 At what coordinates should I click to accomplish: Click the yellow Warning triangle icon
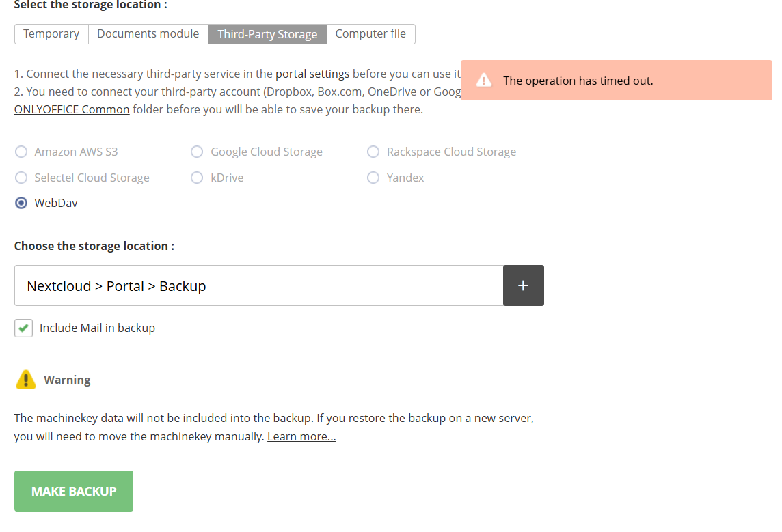click(25, 380)
